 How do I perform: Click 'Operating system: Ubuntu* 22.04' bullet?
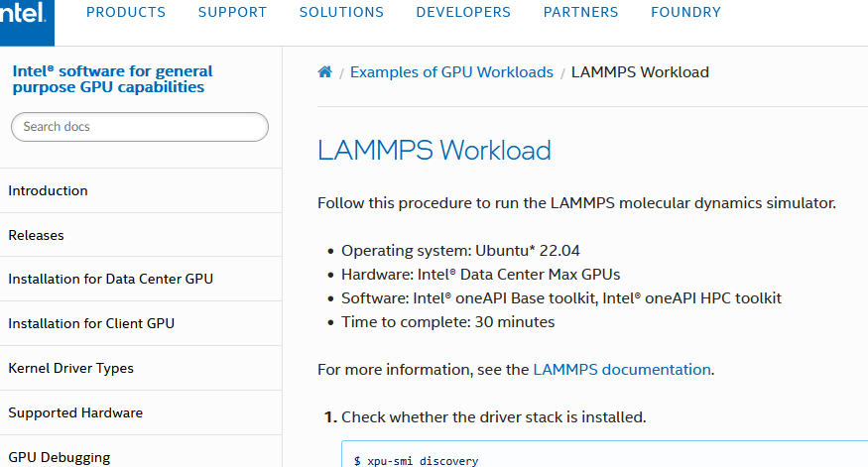tap(460, 251)
